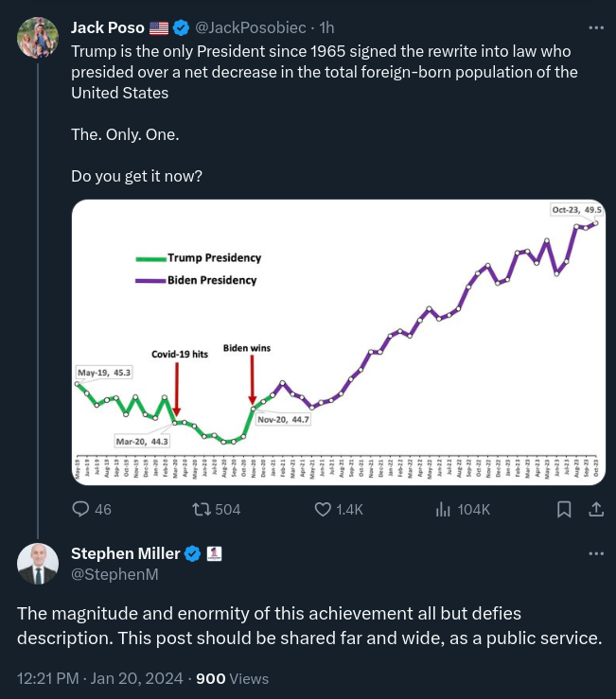616x699 pixels.
Task: Click Jack Poso's blue verified badge
Action: tap(181, 27)
